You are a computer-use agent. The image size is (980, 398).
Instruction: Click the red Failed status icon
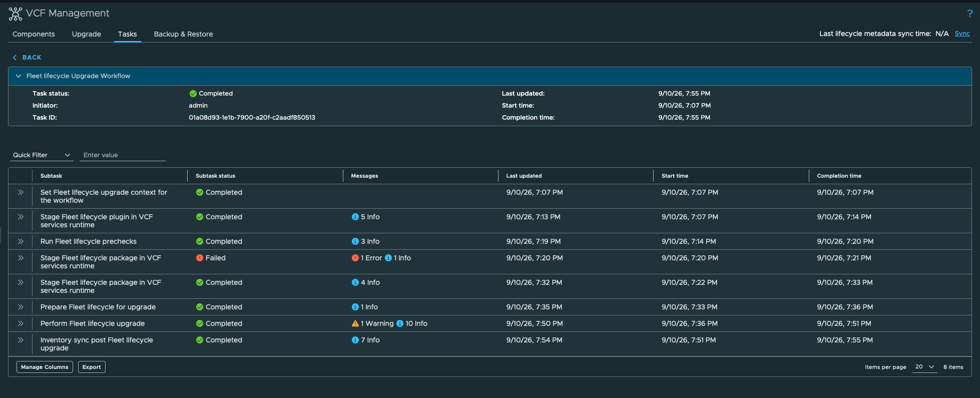point(200,258)
